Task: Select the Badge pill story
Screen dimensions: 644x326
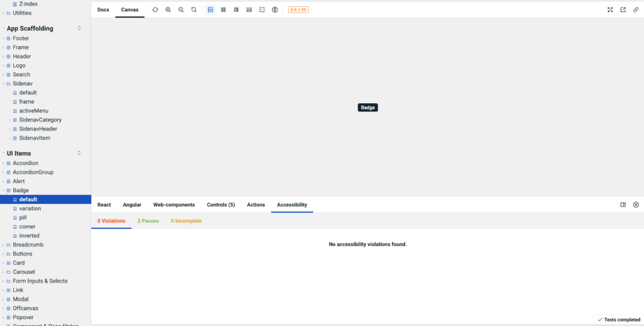Action: (23, 217)
